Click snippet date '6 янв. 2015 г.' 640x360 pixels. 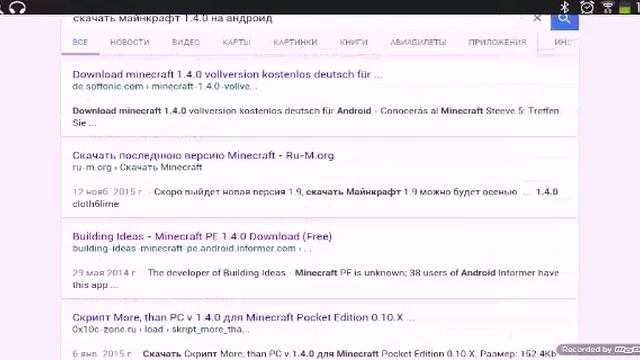click(x=102, y=353)
